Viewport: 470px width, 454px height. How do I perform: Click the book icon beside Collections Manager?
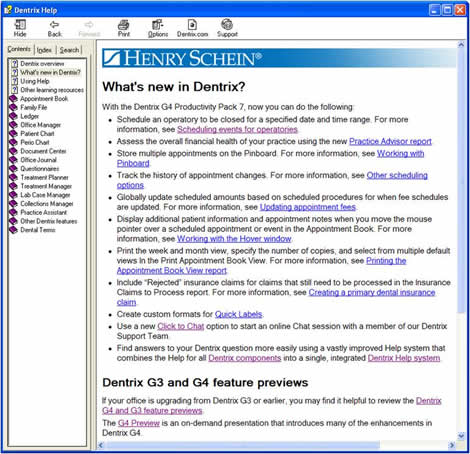click(13, 203)
